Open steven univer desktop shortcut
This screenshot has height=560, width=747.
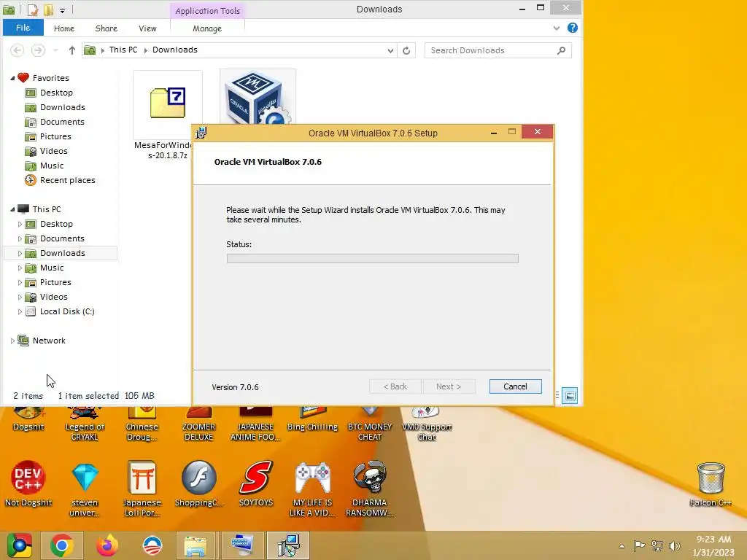[x=85, y=489]
